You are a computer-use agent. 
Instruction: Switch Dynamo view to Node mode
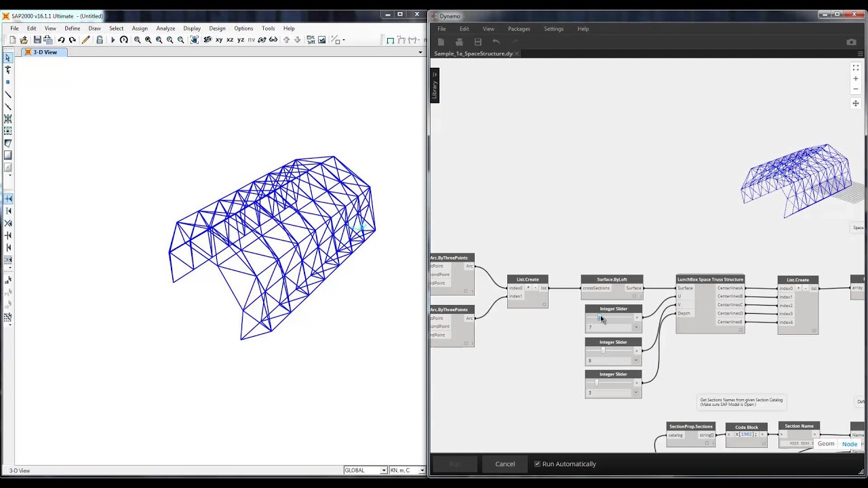coord(850,444)
